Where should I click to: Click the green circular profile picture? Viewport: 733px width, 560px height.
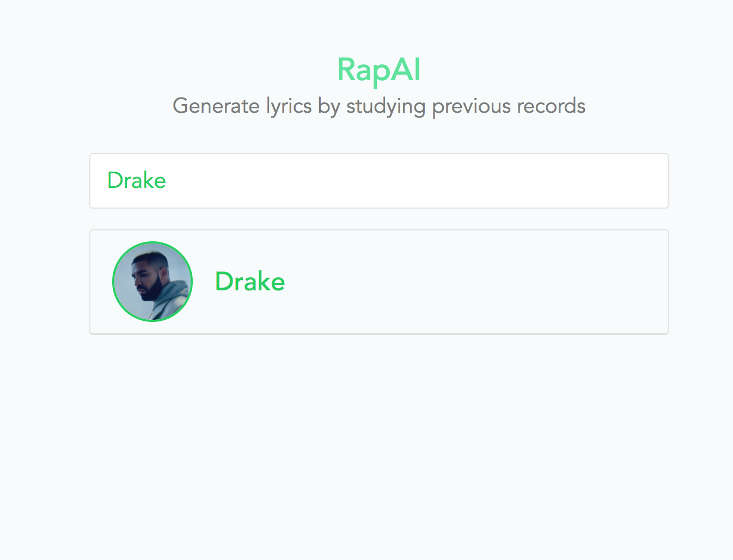[x=152, y=282]
